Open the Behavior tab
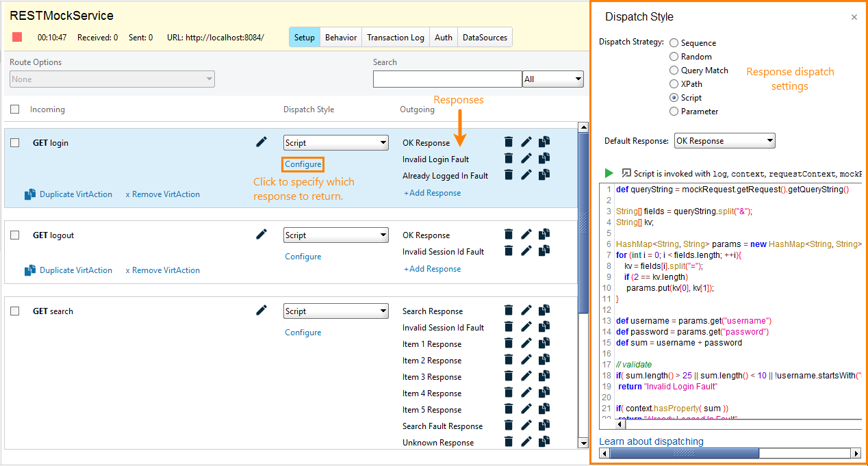The width and height of the screenshot is (868, 466). click(x=341, y=38)
